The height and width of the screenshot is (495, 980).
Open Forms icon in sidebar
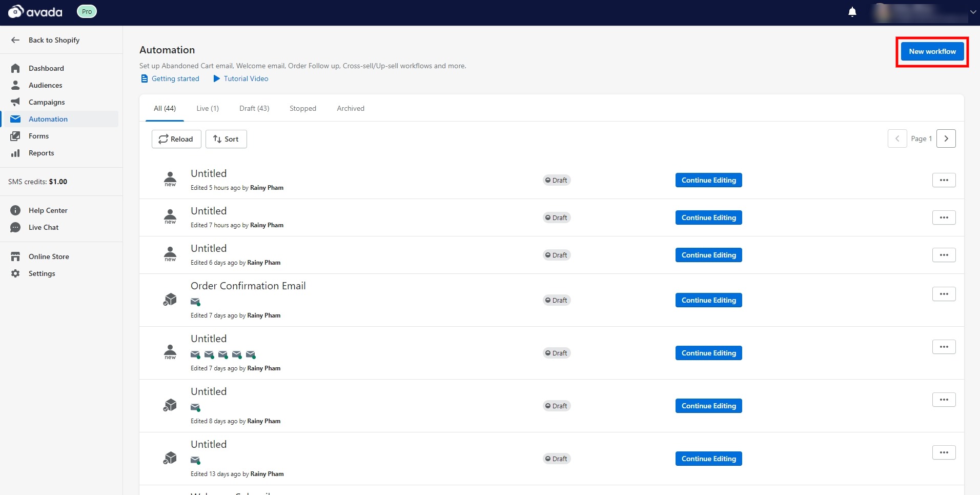click(15, 136)
